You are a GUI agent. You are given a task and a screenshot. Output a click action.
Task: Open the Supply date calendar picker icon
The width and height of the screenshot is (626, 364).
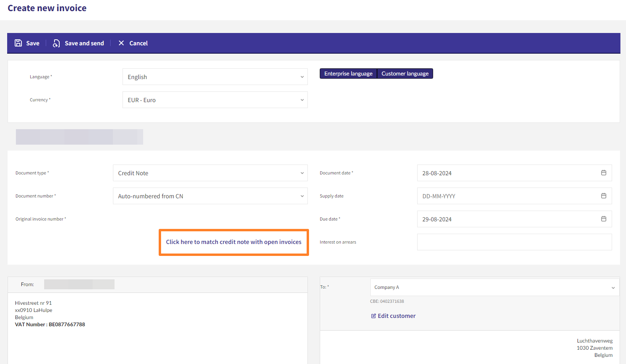pos(604,196)
